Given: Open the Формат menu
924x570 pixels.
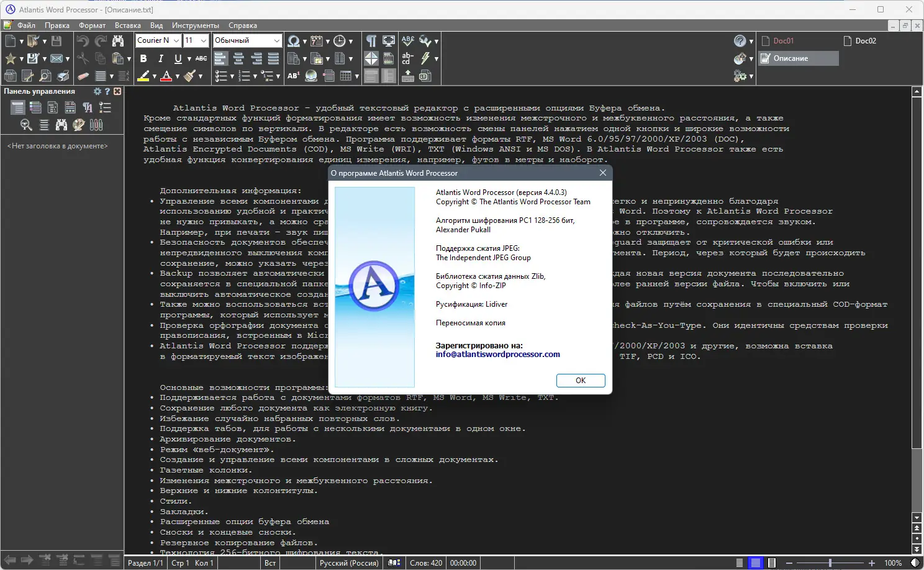Looking at the screenshot, I should [92, 25].
